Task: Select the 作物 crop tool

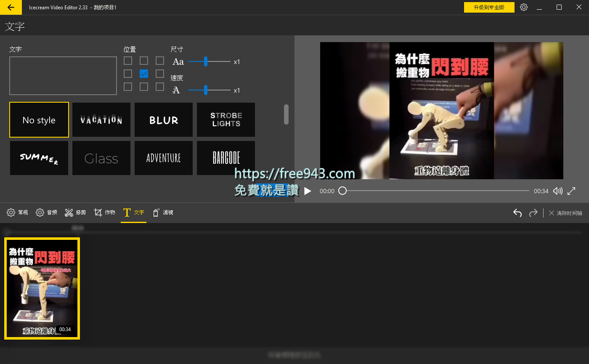Action: (x=104, y=213)
